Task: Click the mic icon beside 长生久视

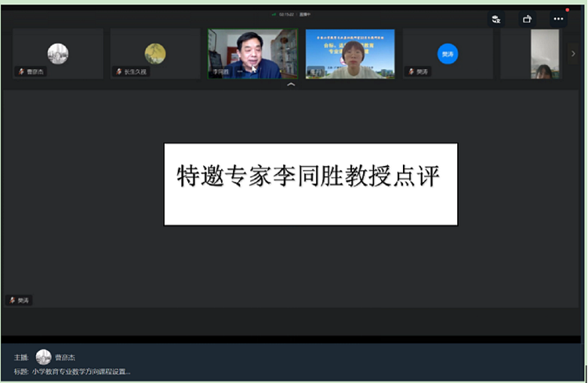Action: click(x=119, y=71)
